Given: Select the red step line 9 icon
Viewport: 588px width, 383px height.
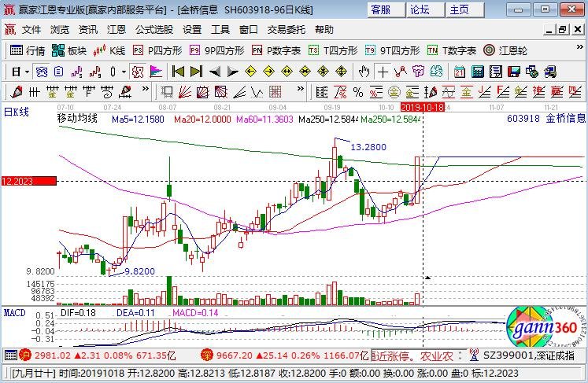Looking at the screenshot, I should pos(94,72).
